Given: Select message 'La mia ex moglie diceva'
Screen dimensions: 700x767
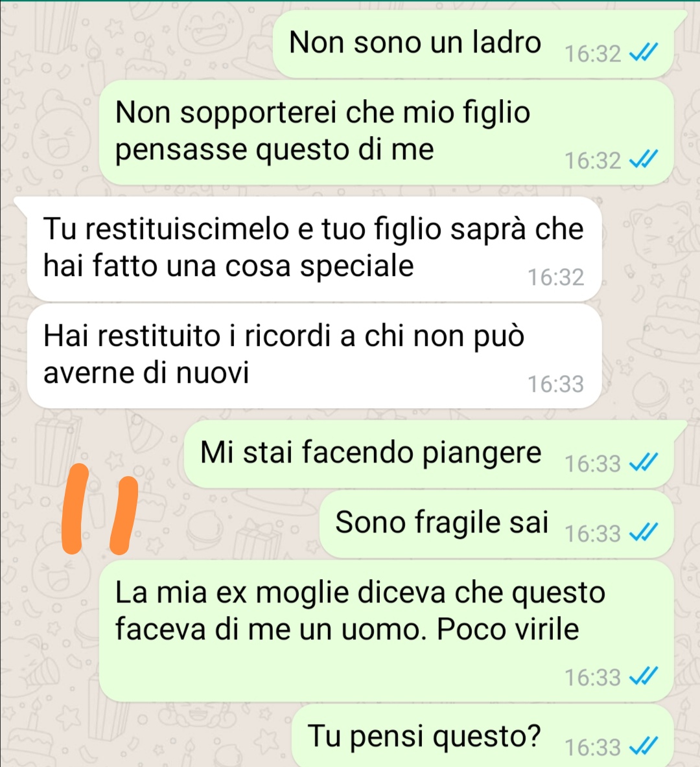Looking at the screenshot, I should (x=386, y=631).
